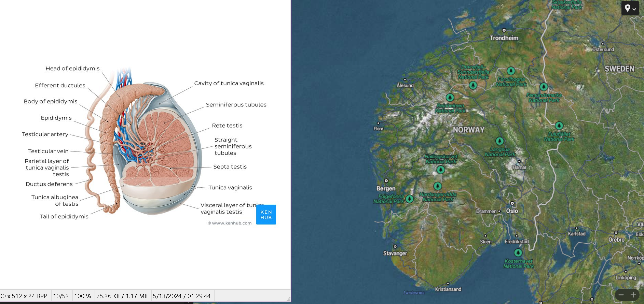Screen dimensions: 644x304
Task: Click the Bergen city marker on map
Action: tap(386, 181)
